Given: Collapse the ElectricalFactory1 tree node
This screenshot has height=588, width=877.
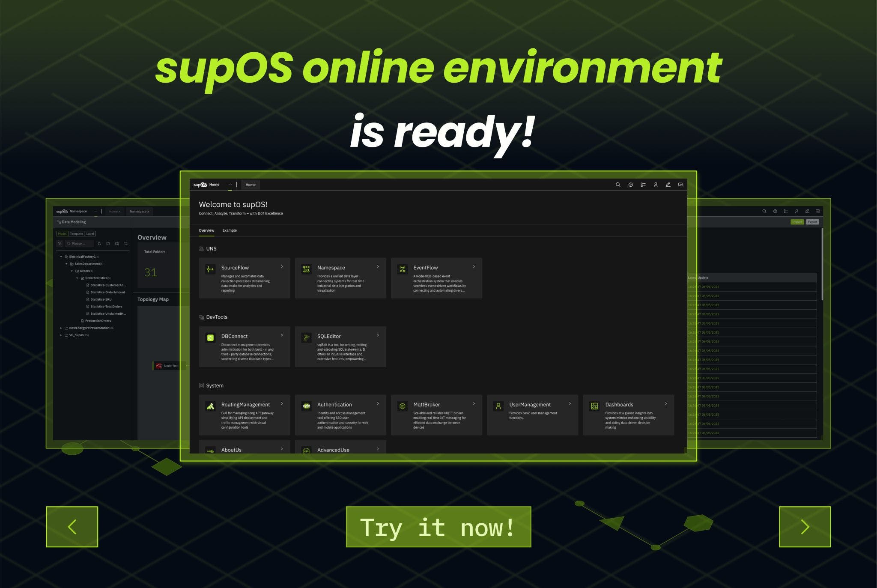Looking at the screenshot, I should [x=61, y=257].
